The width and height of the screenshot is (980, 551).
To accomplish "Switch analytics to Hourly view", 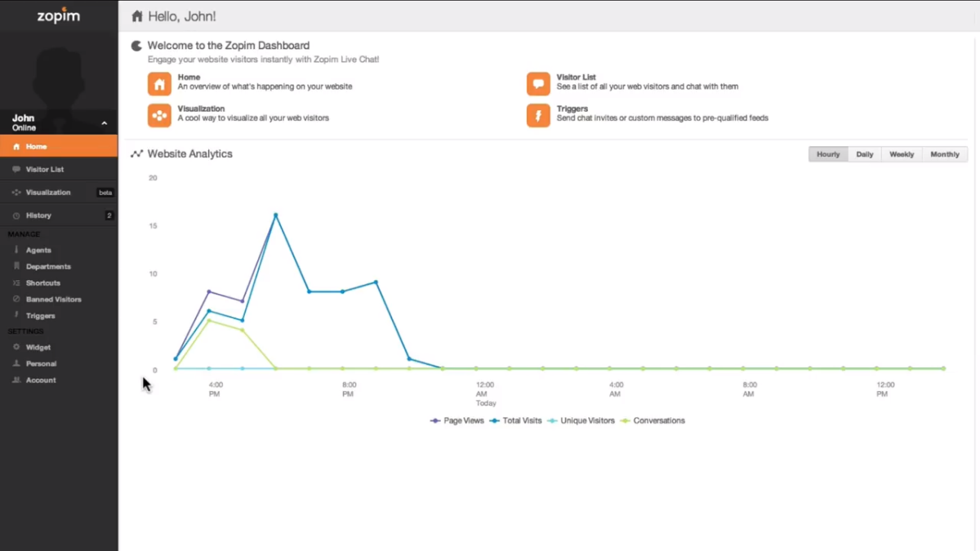I will point(828,154).
